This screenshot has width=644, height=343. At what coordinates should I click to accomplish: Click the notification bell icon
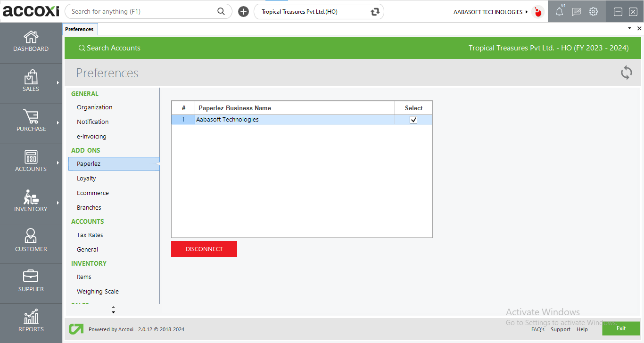pyautogui.click(x=559, y=12)
